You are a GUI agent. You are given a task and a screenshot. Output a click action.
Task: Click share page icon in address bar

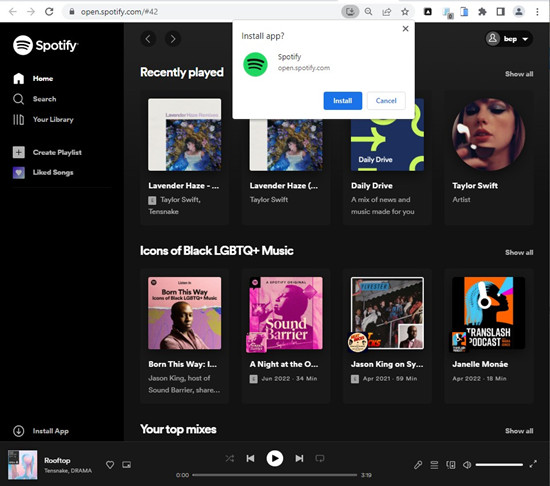click(387, 12)
